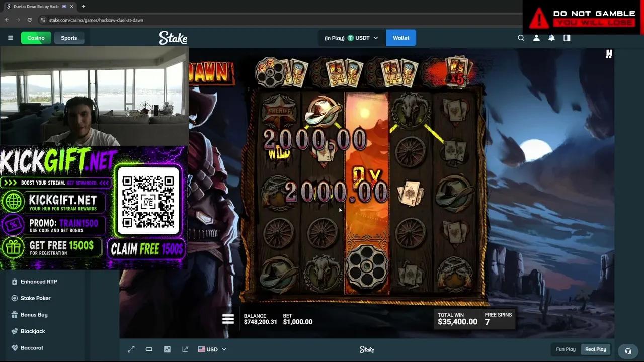
Task: Click the Stake Poker icon
Action: click(15, 298)
